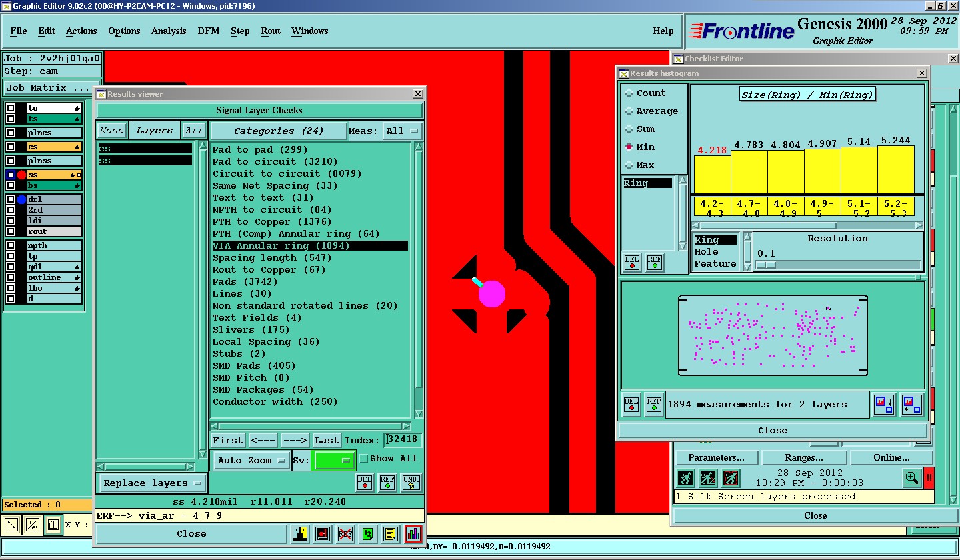Click the DEL icon beside the UNDO button

pos(365,482)
